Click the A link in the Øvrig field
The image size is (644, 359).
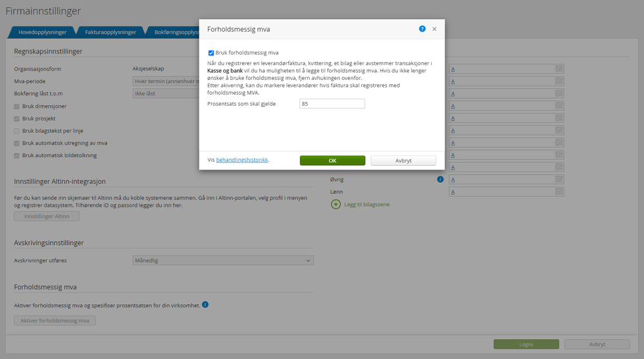(x=453, y=180)
